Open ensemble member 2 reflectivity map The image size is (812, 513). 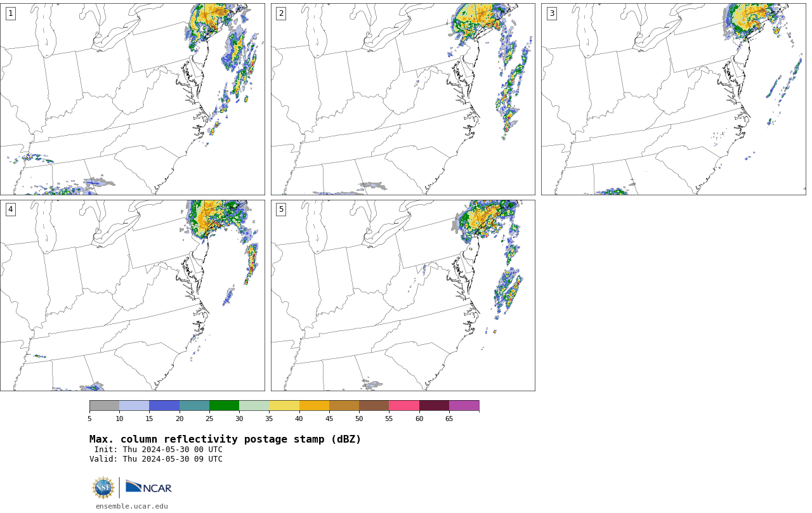pyautogui.click(x=403, y=99)
